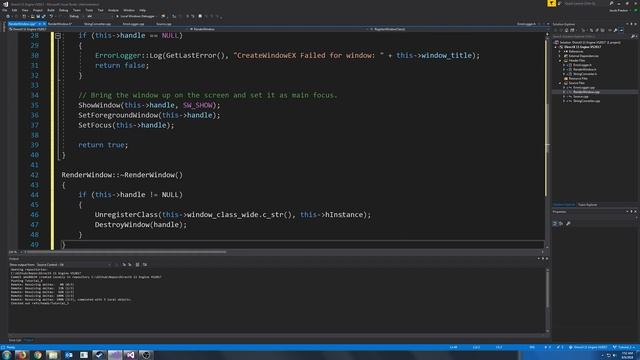Open Chrome from the taskbar

pyautogui.click(x=38, y=355)
